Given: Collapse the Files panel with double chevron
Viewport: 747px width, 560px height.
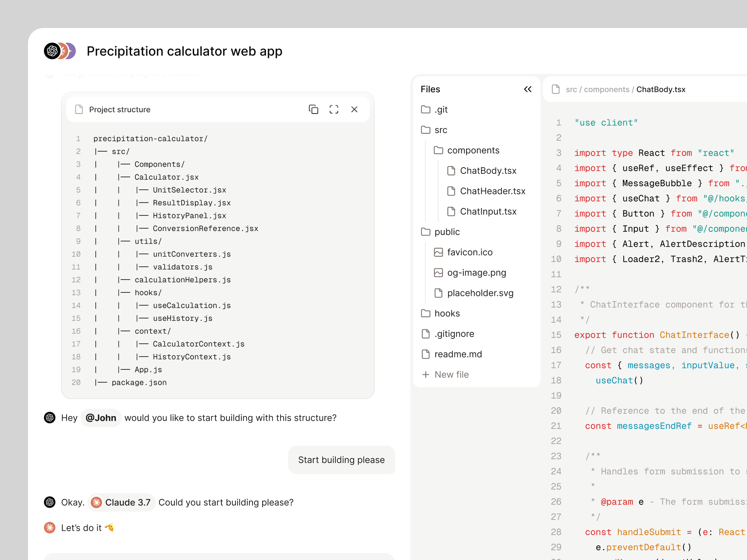Looking at the screenshot, I should 528,89.
